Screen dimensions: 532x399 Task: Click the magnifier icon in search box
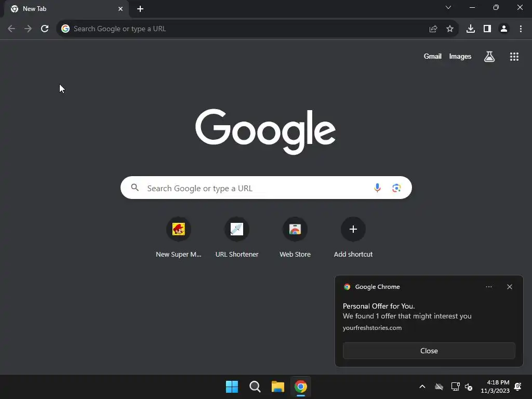[x=135, y=188]
